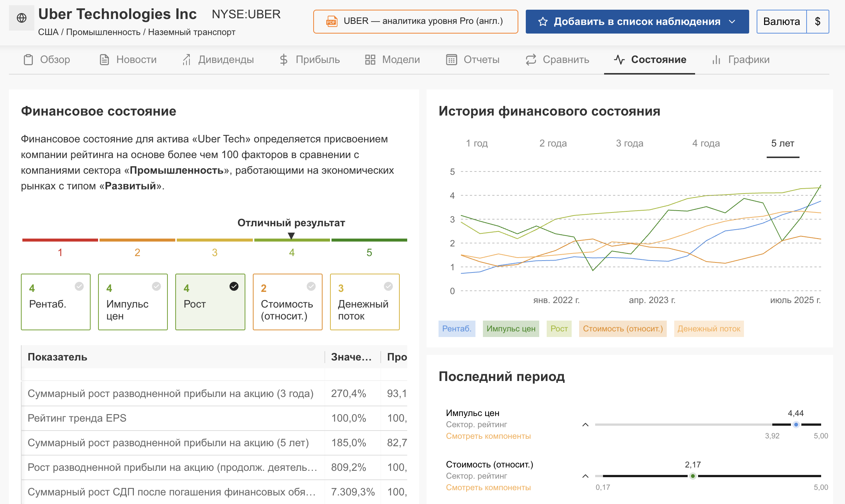Click the NYSE:UBER ticker label
This screenshot has width=845, height=504.
[246, 14]
